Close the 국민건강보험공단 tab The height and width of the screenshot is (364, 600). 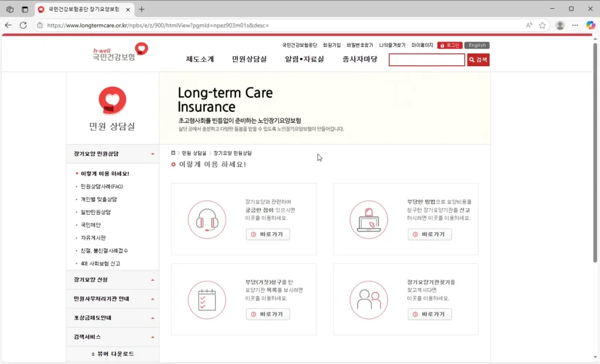(x=128, y=9)
